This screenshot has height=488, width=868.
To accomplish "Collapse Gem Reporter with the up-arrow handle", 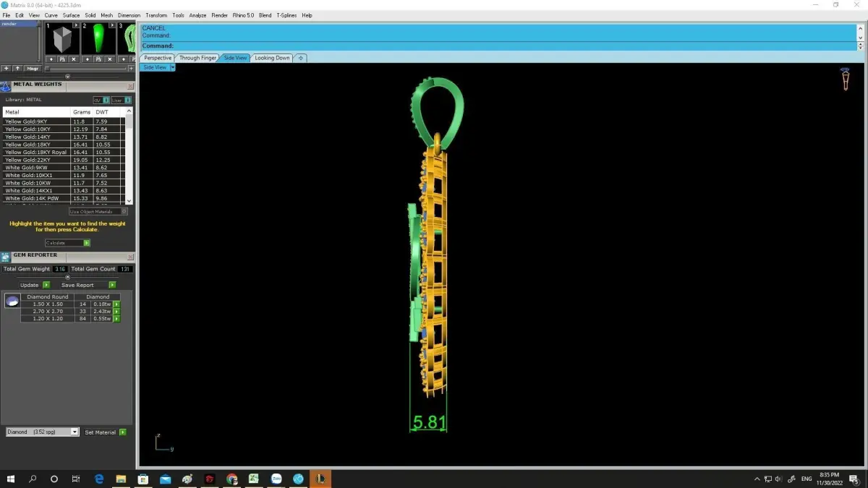I will point(68,277).
